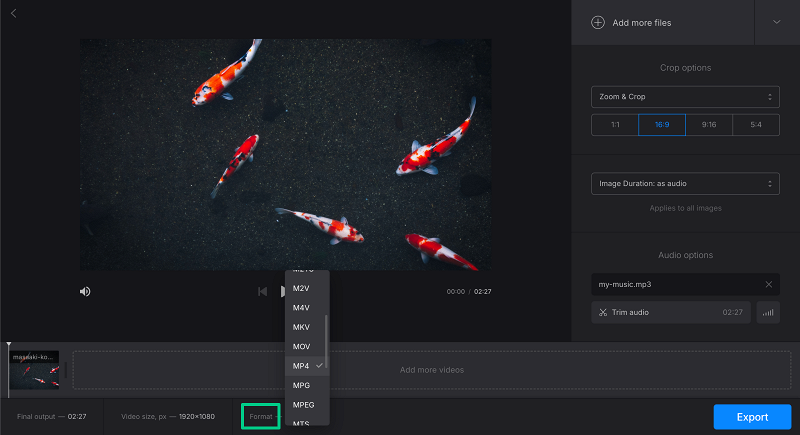This screenshot has width=800, height=435.
Task: Choose MKV from the format list
Action: click(x=305, y=327)
